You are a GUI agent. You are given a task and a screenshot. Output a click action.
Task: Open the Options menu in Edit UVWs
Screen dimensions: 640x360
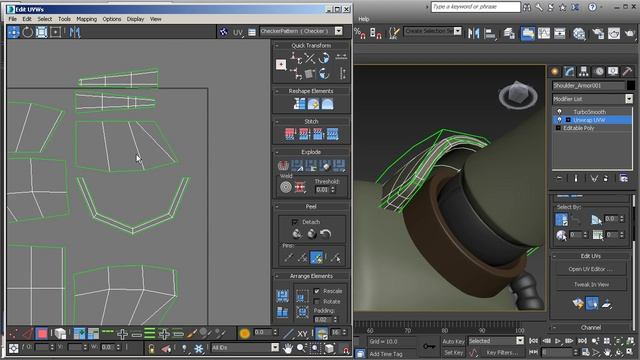coord(112,19)
